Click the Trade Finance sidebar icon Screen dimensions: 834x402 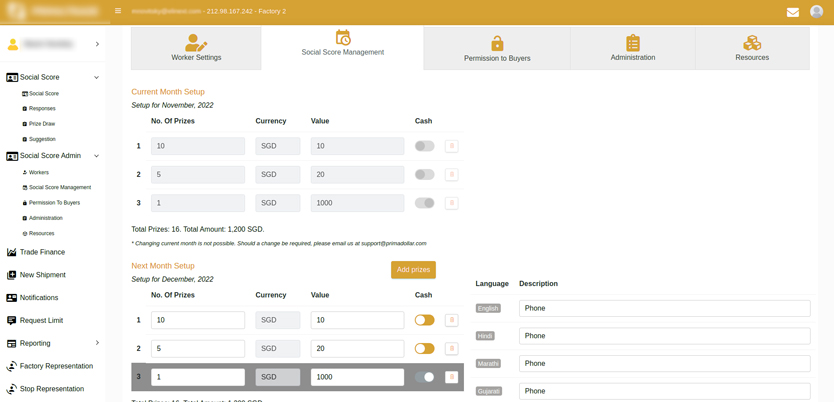click(12, 252)
